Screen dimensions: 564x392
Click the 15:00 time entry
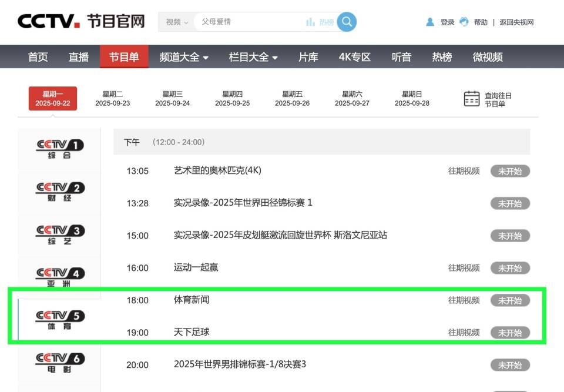coord(137,236)
